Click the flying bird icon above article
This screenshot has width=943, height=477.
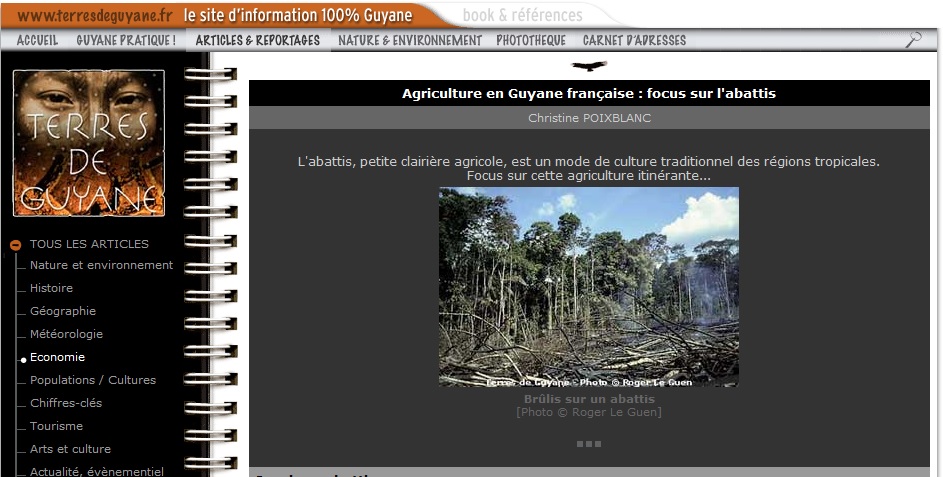click(589, 66)
